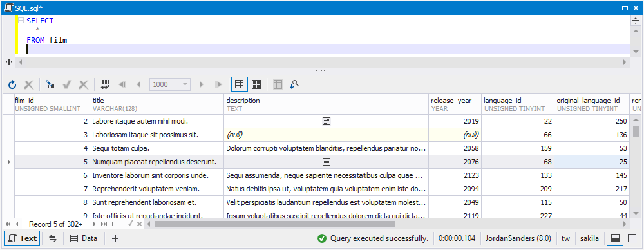Click language_id value 133
This screenshot has height=250, width=644.
coord(518,175)
